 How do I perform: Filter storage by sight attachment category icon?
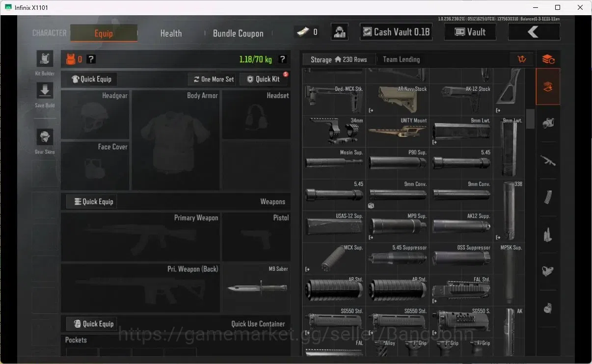(548, 271)
